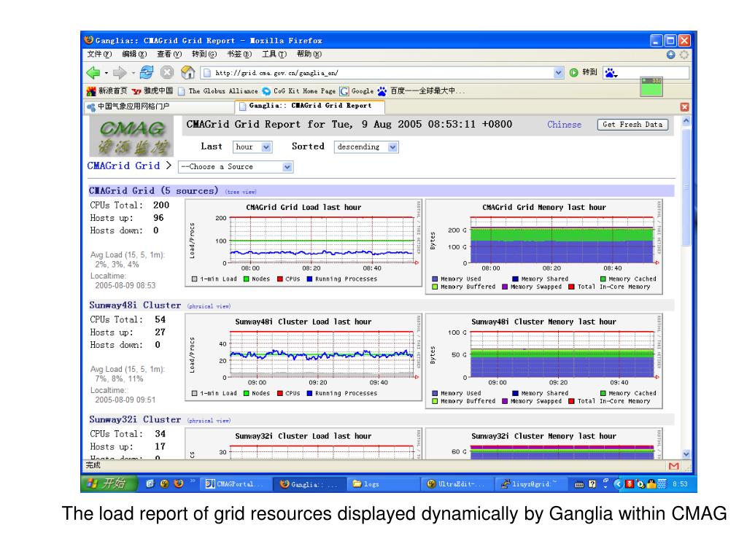This screenshot has width=747, height=560.
Task: Open the Sunway32i Cluster Memory last hour graph
Action: click(543, 443)
